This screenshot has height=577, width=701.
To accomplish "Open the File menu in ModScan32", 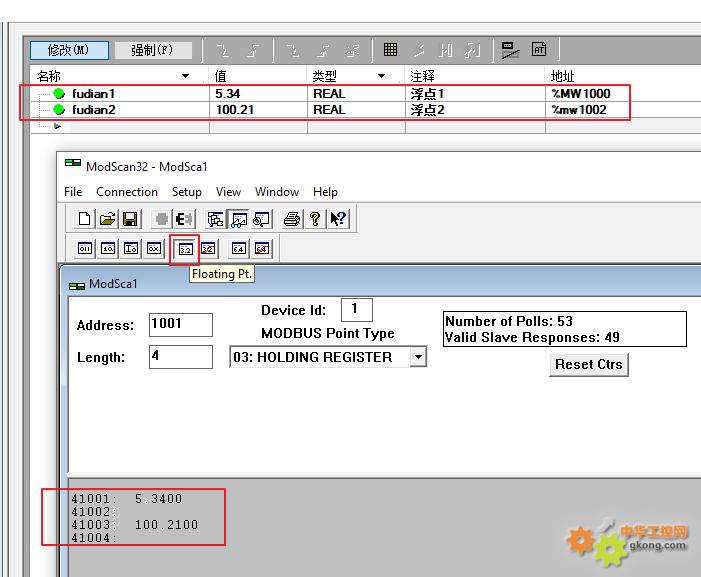I will point(73,192).
